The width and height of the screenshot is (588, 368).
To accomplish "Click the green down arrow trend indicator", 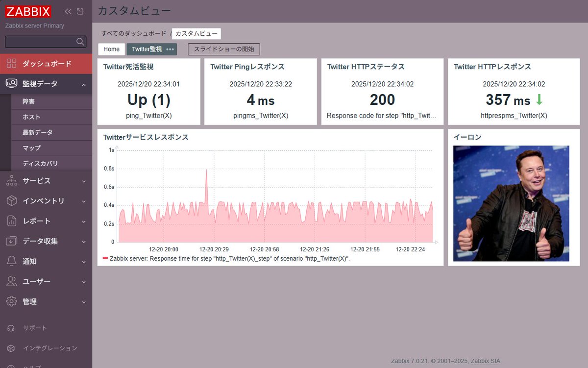I will point(539,99).
